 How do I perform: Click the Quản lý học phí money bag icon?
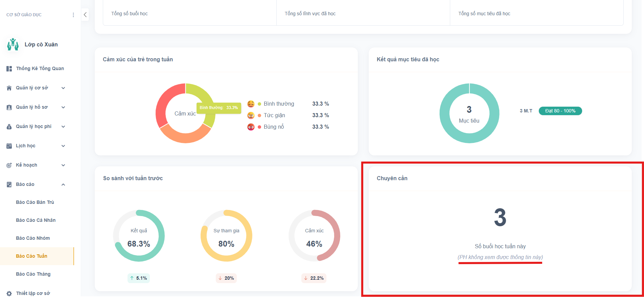(x=9, y=127)
